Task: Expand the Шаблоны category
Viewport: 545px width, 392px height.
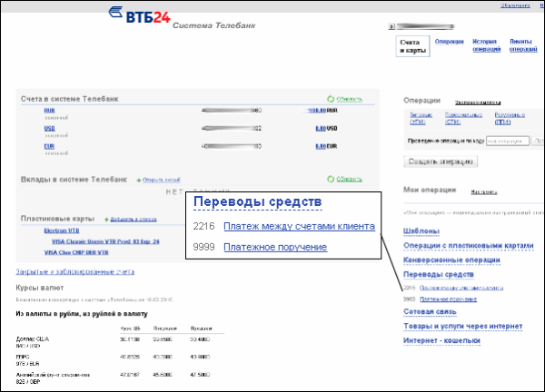Action: pyautogui.click(x=421, y=231)
